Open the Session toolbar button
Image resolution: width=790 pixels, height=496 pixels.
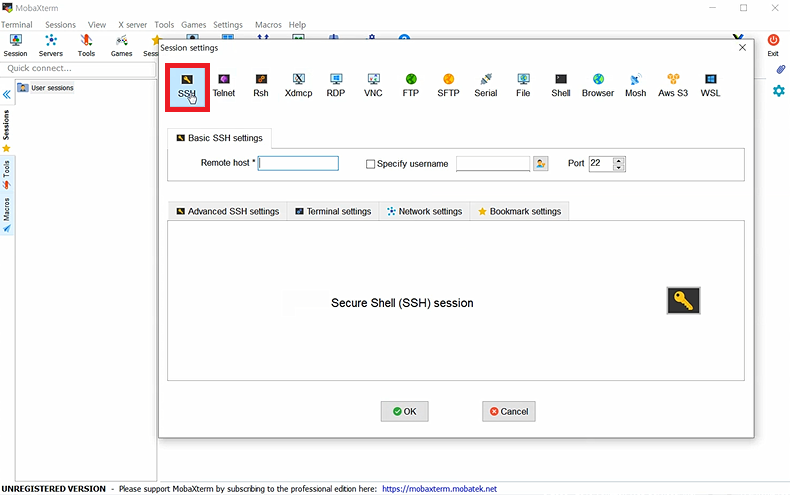click(x=16, y=45)
